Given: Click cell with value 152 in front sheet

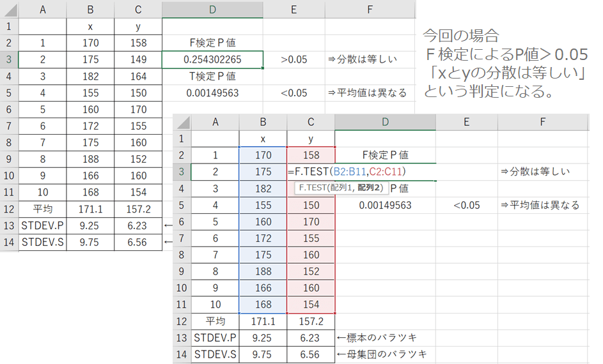Looking at the screenshot, I should point(311,271).
